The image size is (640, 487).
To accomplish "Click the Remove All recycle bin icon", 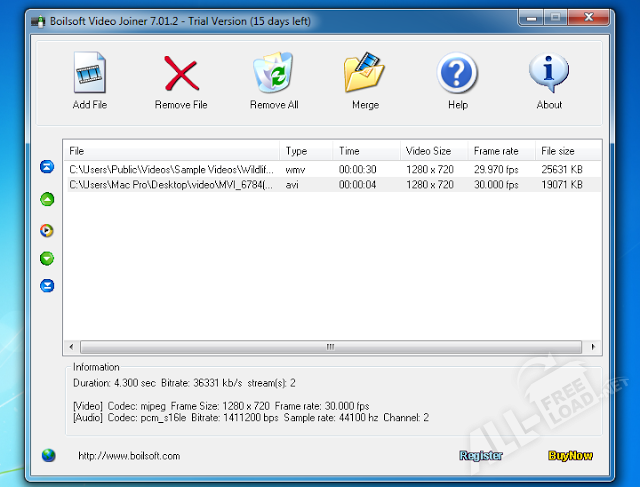I will tap(273, 76).
